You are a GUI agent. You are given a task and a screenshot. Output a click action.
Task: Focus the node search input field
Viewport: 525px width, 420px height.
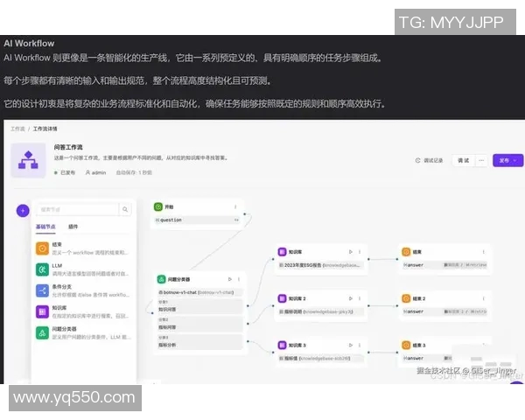(78, 209)
